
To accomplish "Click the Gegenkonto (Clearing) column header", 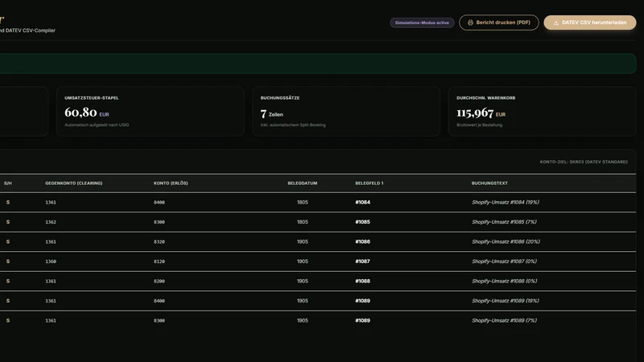I will click(x=74, y=183).
